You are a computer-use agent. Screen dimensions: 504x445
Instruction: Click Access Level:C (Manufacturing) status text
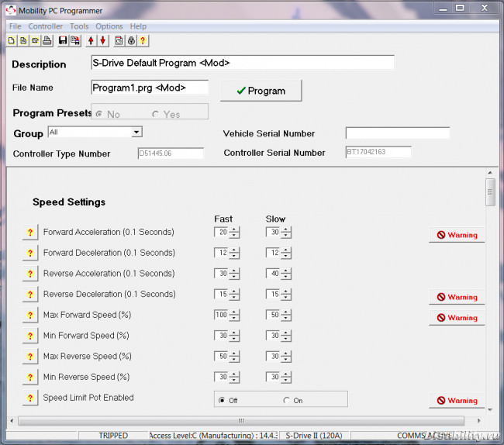[213, 436]
